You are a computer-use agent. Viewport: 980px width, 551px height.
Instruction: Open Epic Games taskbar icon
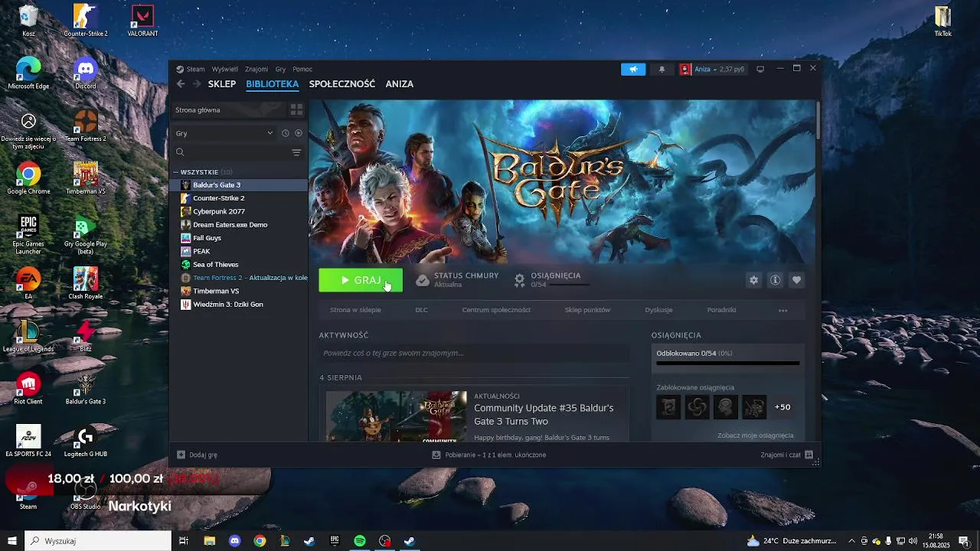(x=335, y=541)
